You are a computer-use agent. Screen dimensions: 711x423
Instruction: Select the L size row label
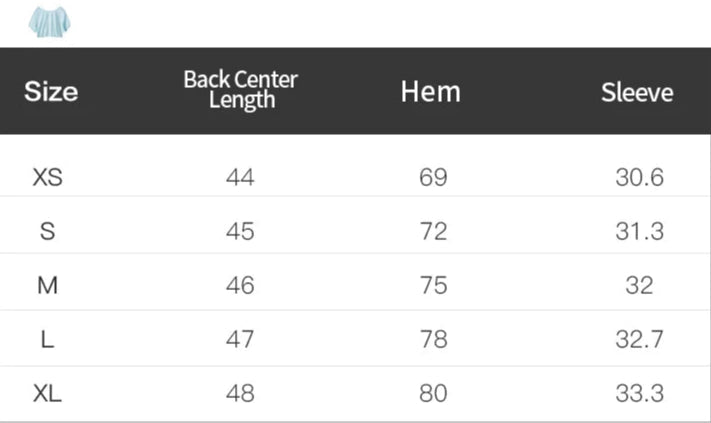click(48, 339)
